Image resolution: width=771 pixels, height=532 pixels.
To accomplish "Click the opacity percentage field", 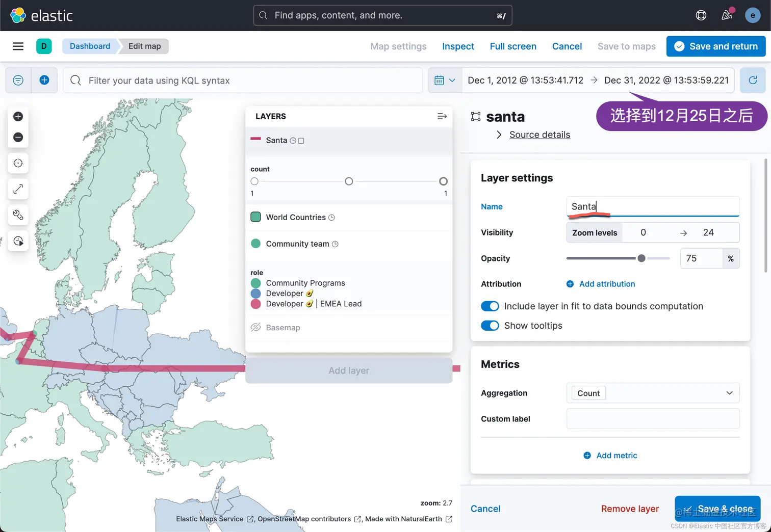I will point(702,258).
